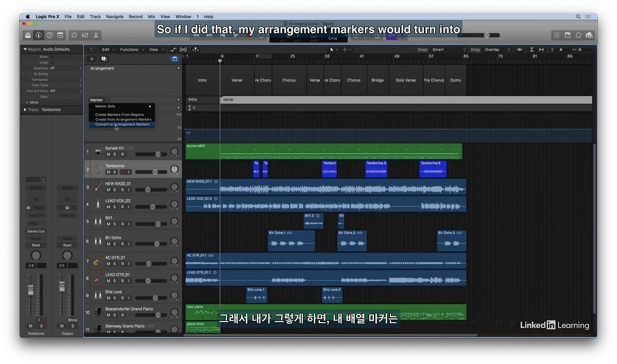This screenshot has height=364, width=617.
Task: Click the Boesendorfer Grand Piano track icon
Action: (x=98, y=312)
